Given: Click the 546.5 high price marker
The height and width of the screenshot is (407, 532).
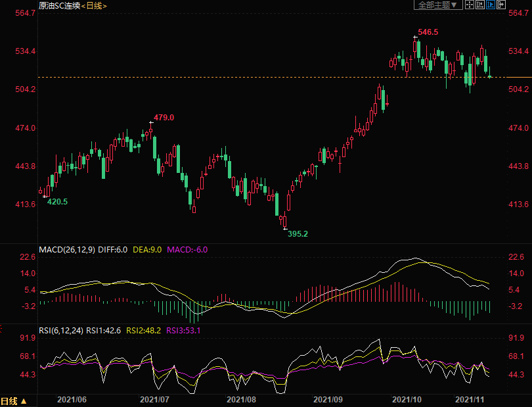Looking at the screenshot, I should pos(428,32).
